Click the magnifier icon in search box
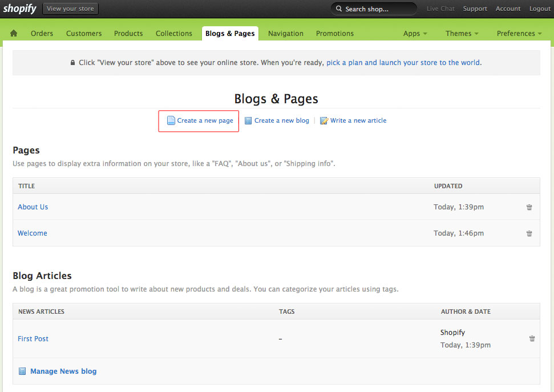 tap(339, 9)
